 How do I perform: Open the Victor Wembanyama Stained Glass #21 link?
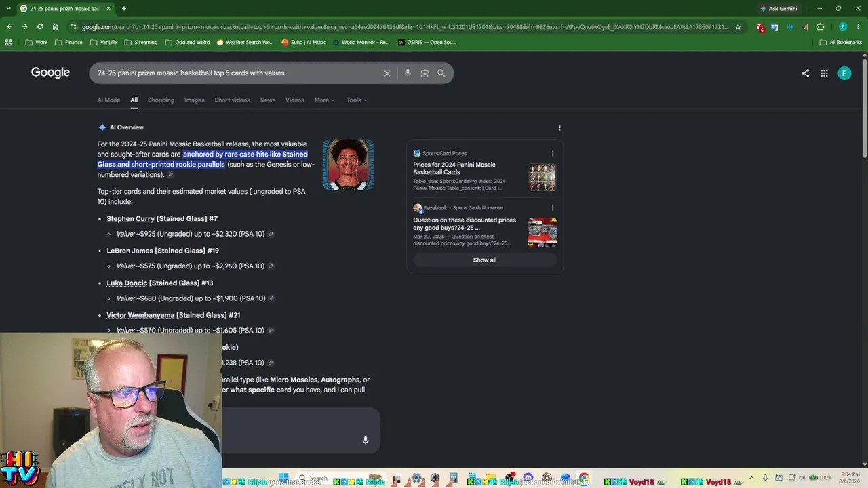(x=174, y=315)
